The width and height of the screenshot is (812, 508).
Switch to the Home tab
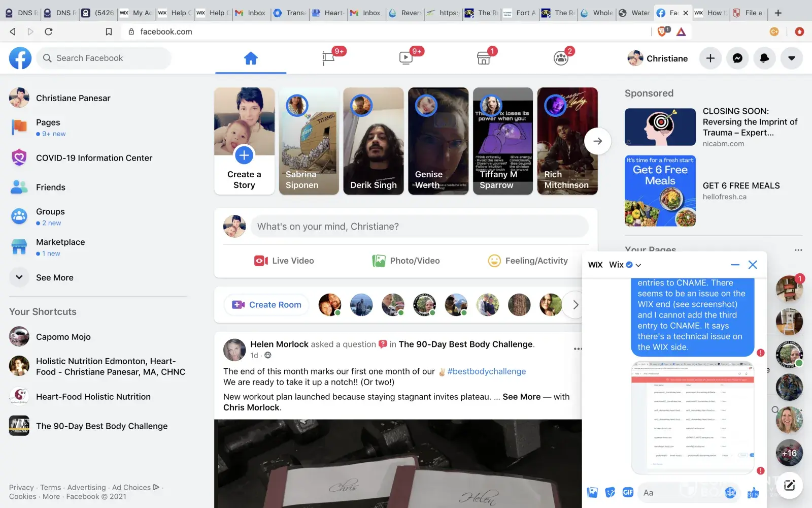[x=251, y=58]
